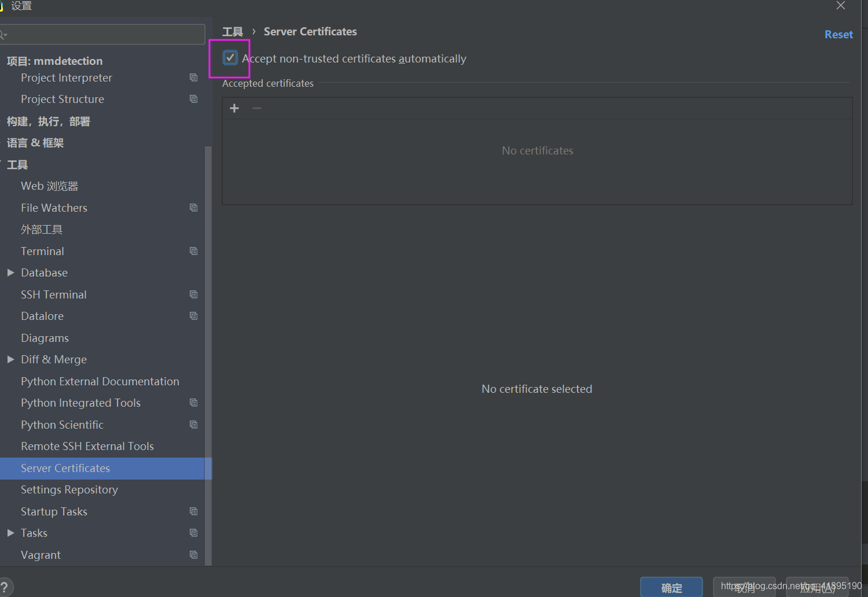Image resolution: width=868 pixels, height=597 pixels.
Task: Click the project-level icon beside Tasks
Action: point(193,533)
